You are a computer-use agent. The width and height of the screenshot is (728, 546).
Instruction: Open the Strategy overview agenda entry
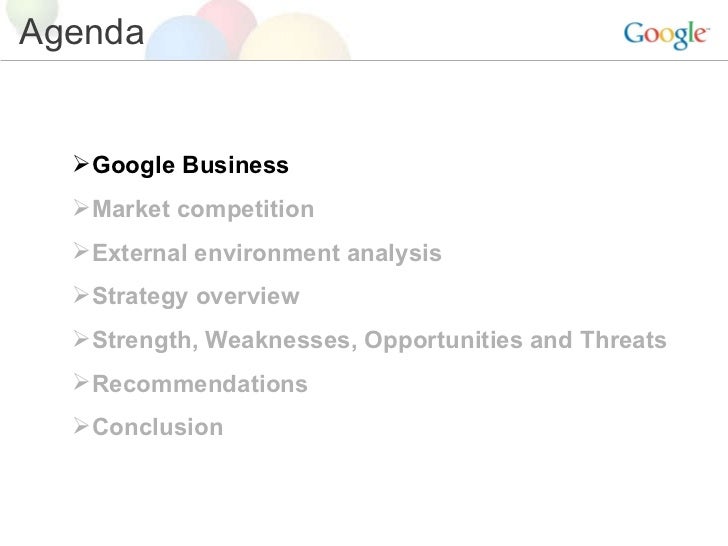196,297
